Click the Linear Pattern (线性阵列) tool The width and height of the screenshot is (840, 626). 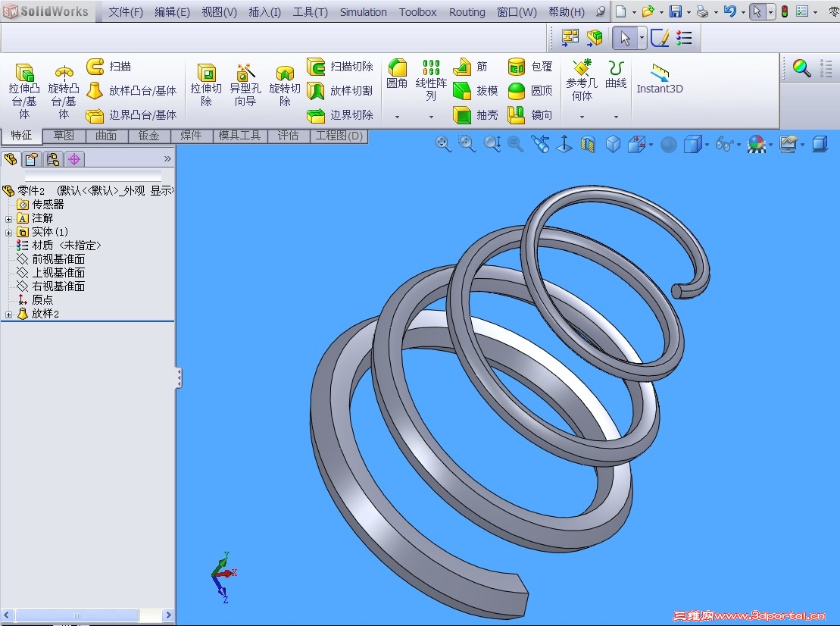tap(431, 80)
